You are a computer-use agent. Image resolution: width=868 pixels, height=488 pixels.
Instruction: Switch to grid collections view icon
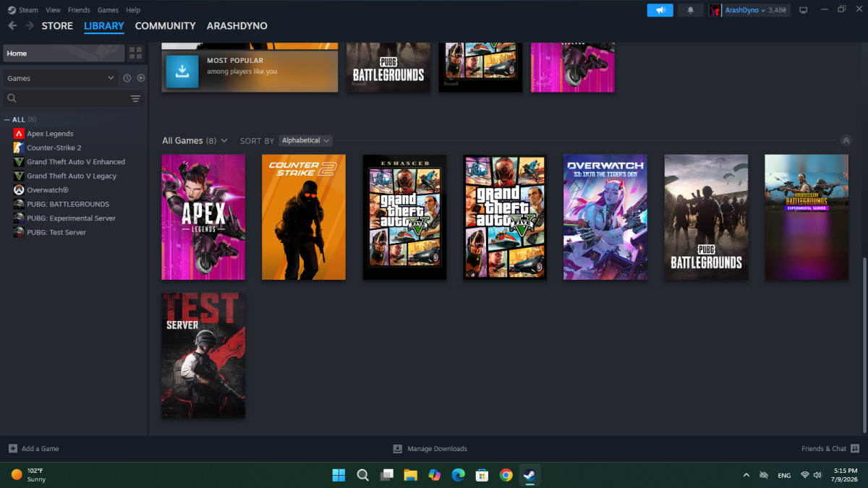[136, 53]
